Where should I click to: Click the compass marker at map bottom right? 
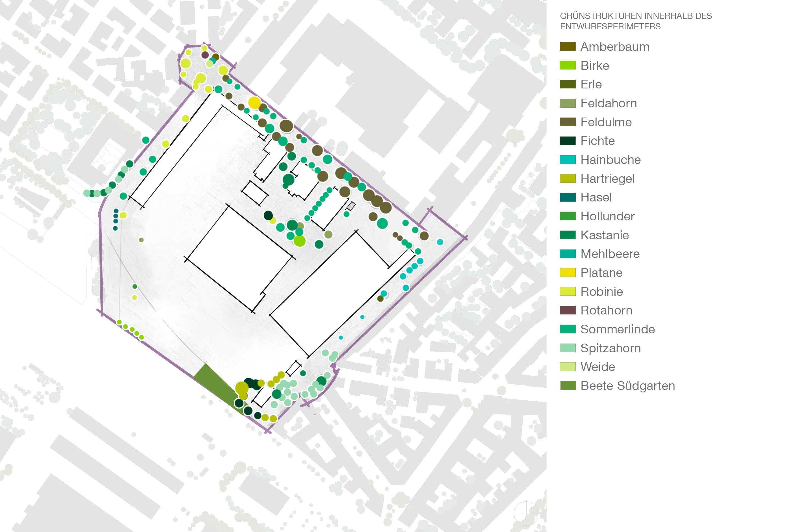[526, 513]
